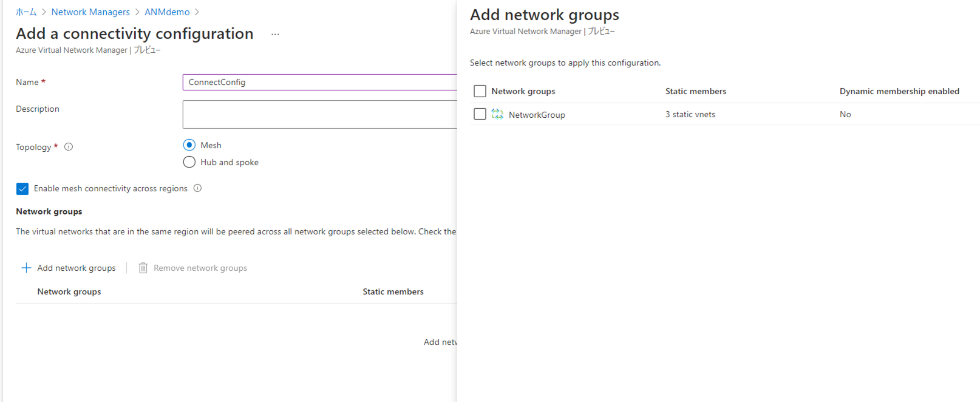
Task: Click the Dynamic membership enabled column header
Action: point(899,91)
